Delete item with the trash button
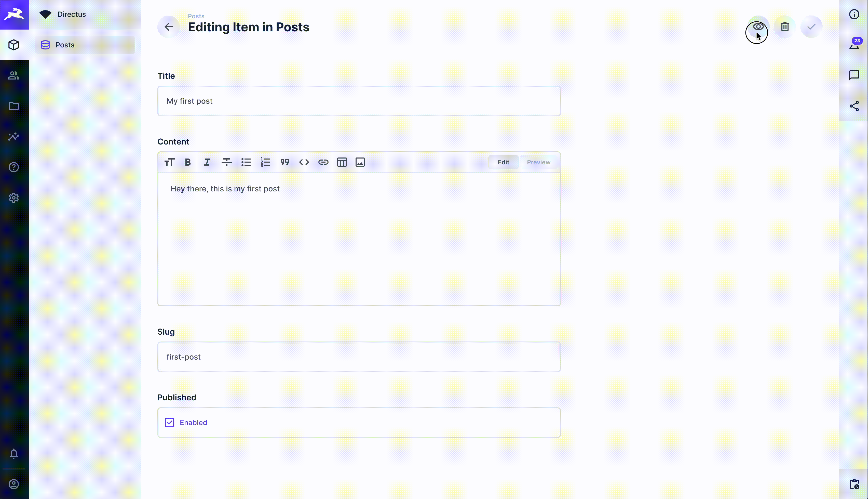868x499 pixels. point(785,27)
